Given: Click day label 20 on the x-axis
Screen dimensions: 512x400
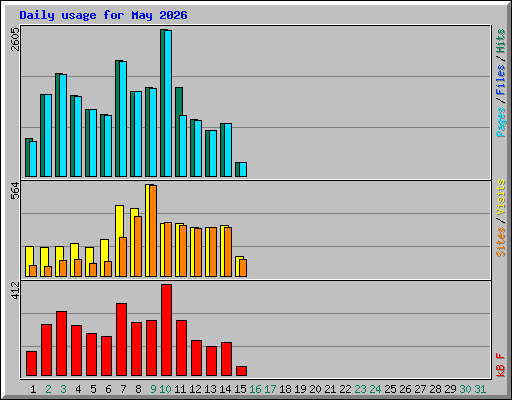Looking at the screenshot, I should point(315,389).
